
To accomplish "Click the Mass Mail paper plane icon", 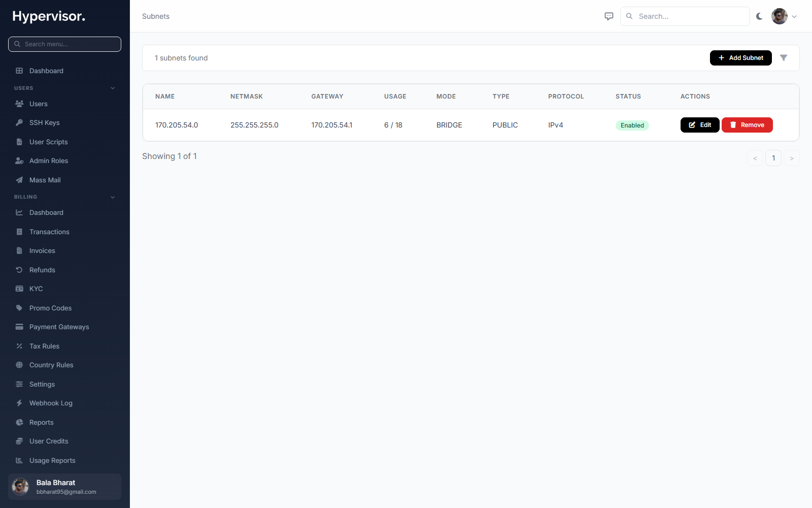I will [x=19, y=180].
